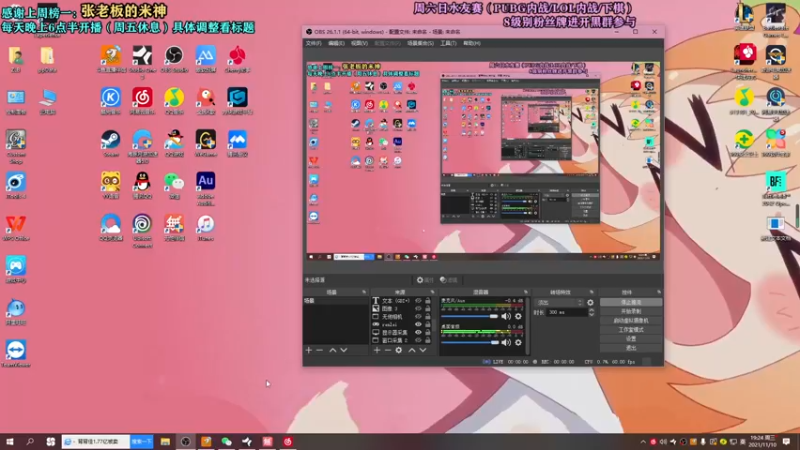Open the Tools menu in OBS
The image size is (800, 450).
pyautogui.click(x=448, y=43)
